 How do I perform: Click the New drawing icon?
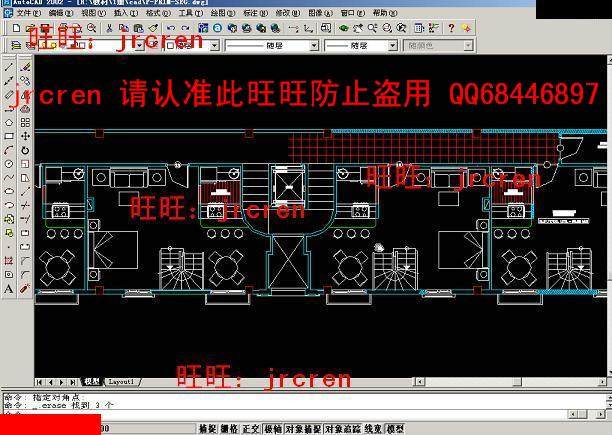pyautogui.click(x=16, y=28)
